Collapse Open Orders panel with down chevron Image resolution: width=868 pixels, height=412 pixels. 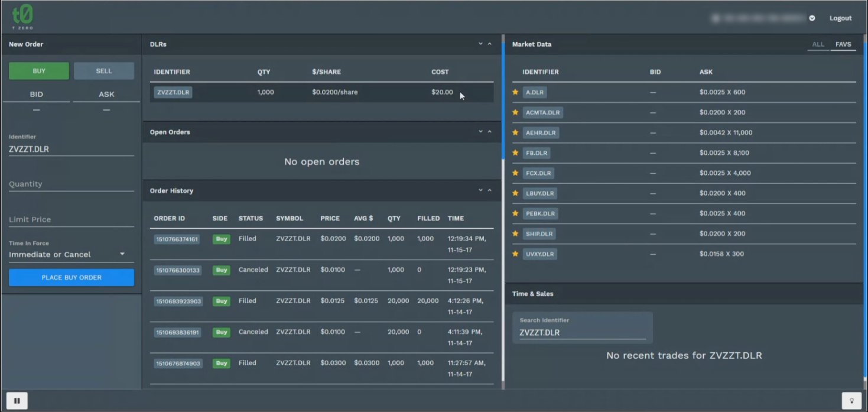tap(480, 131)
